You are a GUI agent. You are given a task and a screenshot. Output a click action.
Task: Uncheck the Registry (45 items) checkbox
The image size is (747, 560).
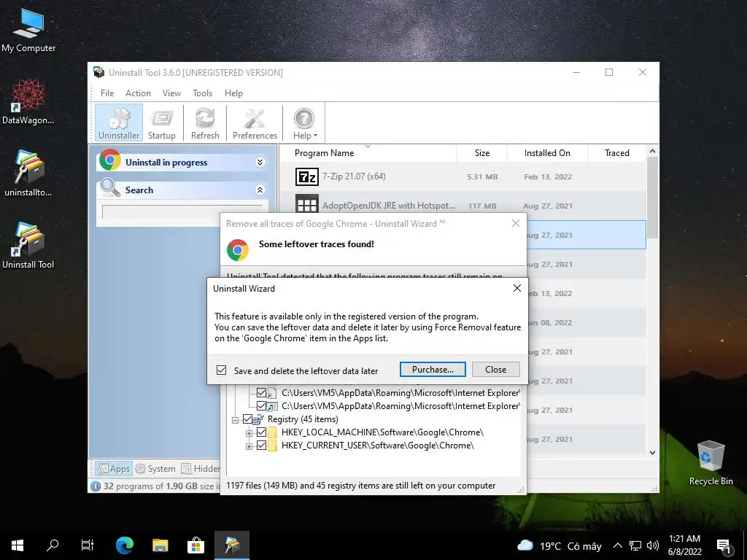coord(248,419)
